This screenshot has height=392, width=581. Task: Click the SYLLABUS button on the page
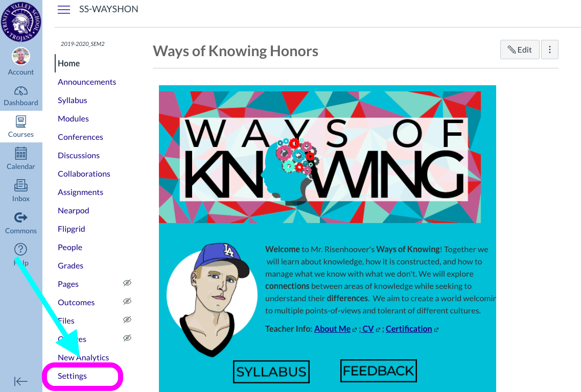coord(271,372)
